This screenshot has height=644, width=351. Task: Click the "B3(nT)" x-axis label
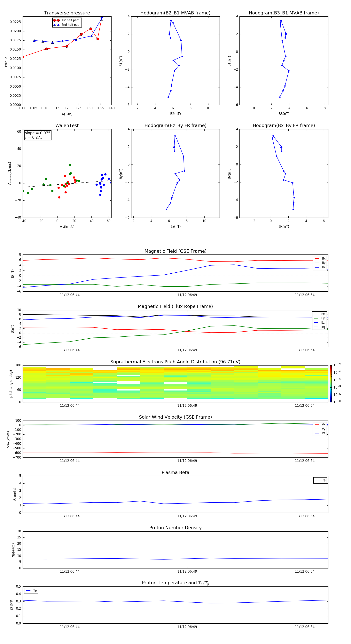click(284, 114)
